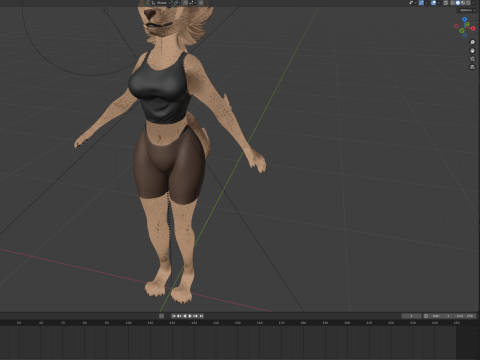Screen dimensions: 480x360
Task: Jump to timeline start frame
Action: 174,316
